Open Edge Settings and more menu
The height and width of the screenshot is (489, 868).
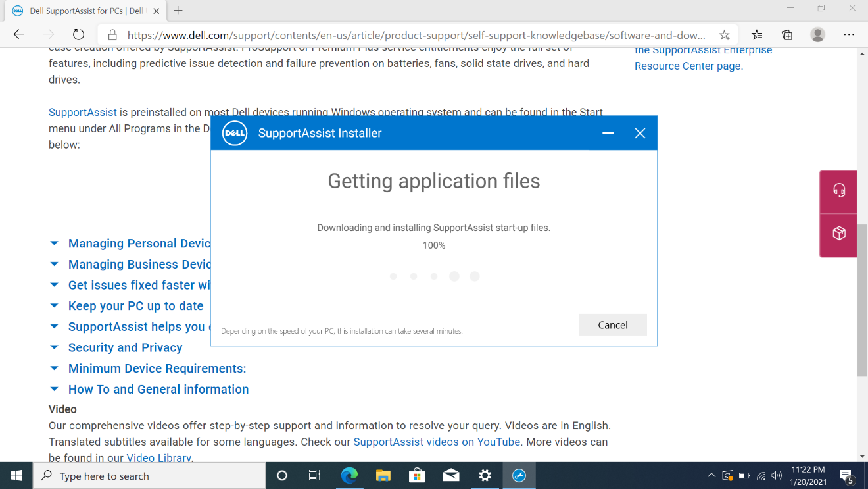click(848, 35)
